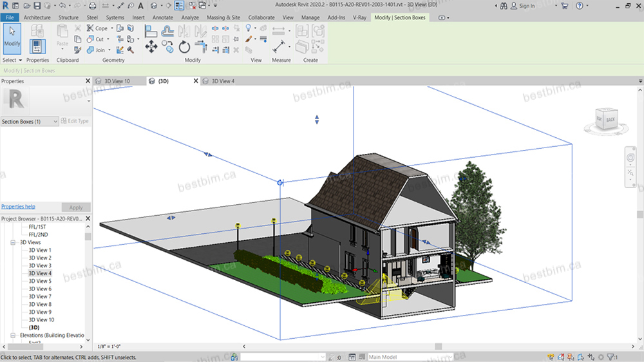Switch to the 3D View 4 view tab
This screenshot has width=644, height=362.
[x=223, y=81]
